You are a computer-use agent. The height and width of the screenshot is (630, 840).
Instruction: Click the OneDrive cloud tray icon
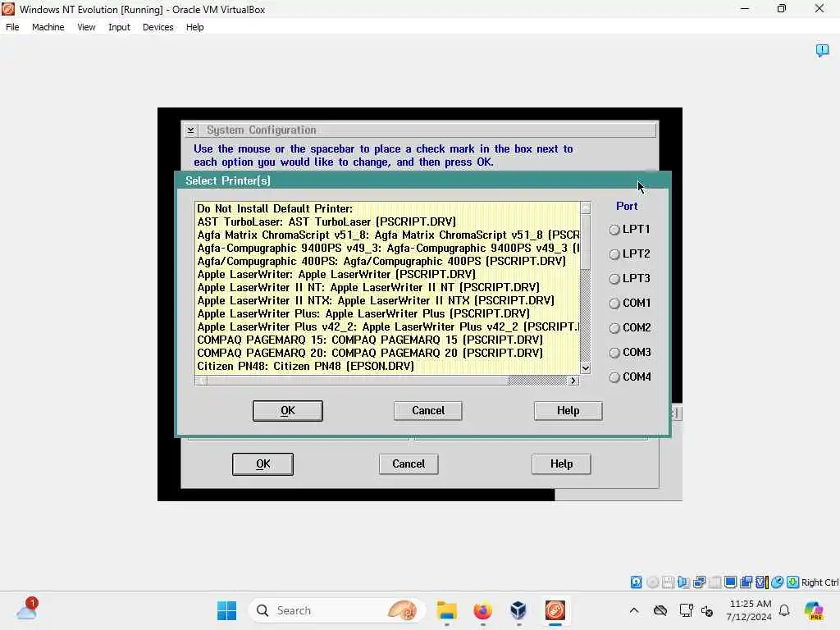tap(660, 610)
